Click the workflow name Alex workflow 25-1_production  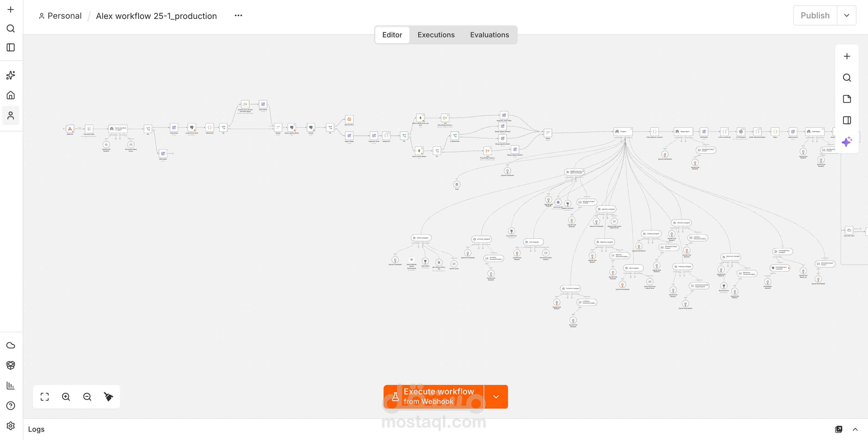156,16
